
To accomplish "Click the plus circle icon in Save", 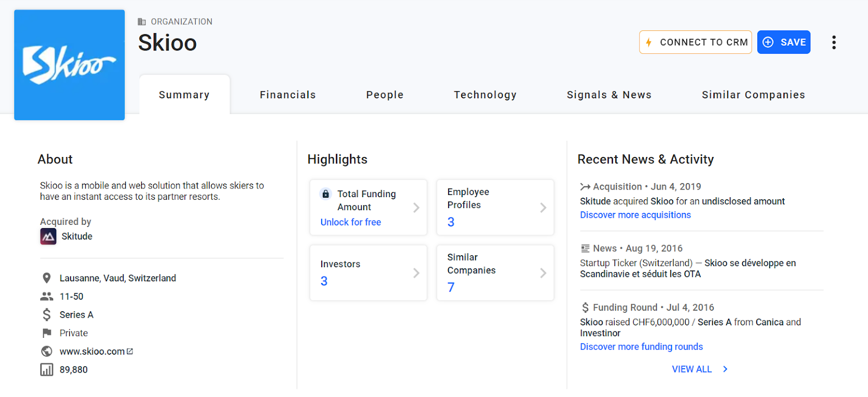I will [x=768, y=42].
